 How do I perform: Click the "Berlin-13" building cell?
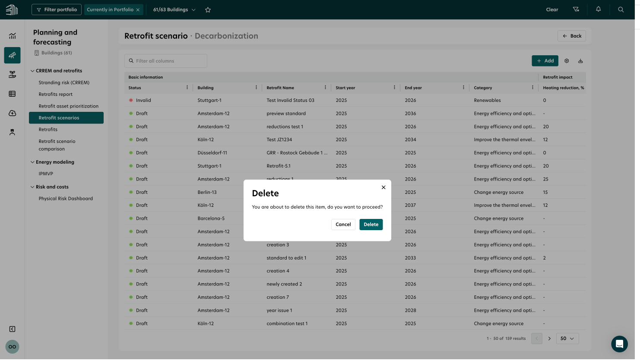[x=207, y=192]
